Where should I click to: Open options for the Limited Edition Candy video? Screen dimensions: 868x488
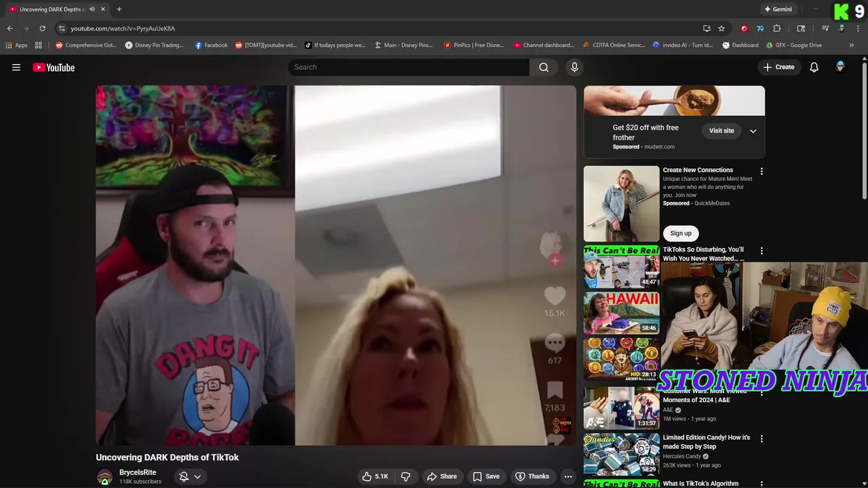762,439
